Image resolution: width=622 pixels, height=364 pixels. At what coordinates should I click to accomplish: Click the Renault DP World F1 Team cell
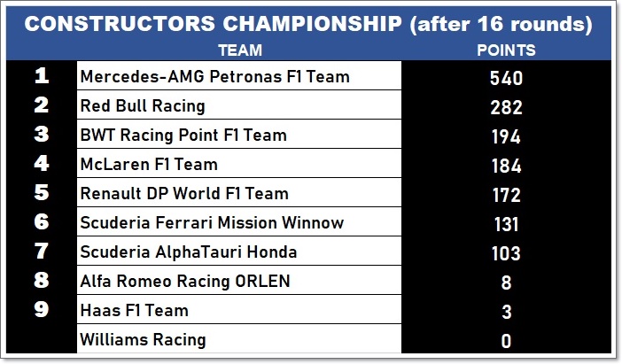239,192
